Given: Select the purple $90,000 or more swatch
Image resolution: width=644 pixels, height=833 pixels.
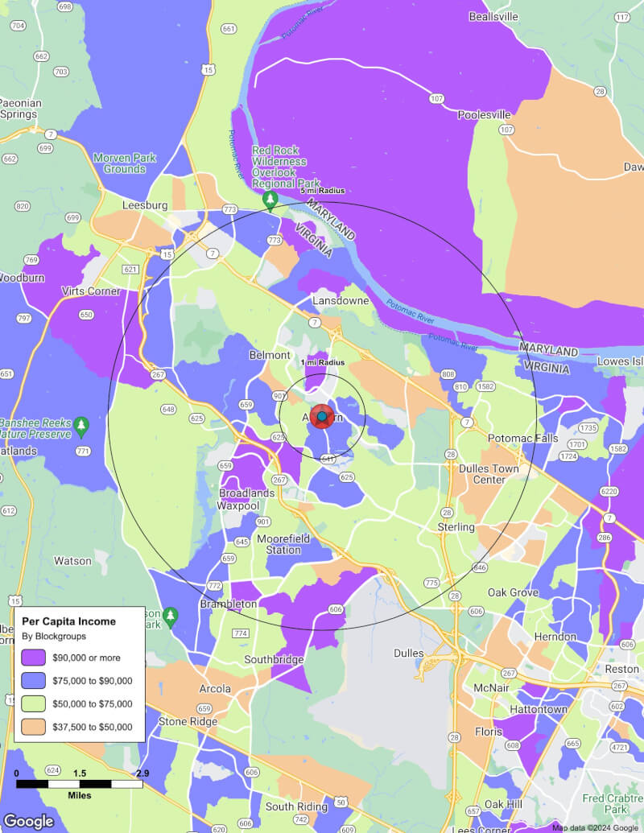Looking at the screenshot, I should [x=33, y=658].
